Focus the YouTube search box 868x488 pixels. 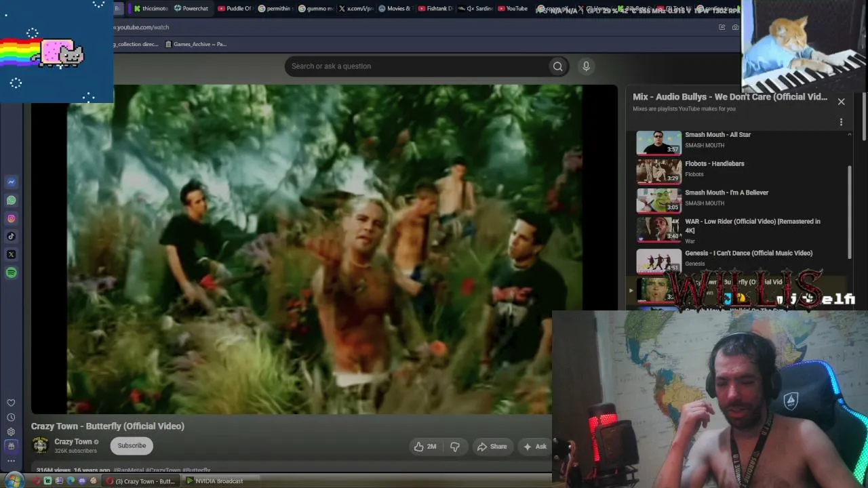click(x=417, y=66)
